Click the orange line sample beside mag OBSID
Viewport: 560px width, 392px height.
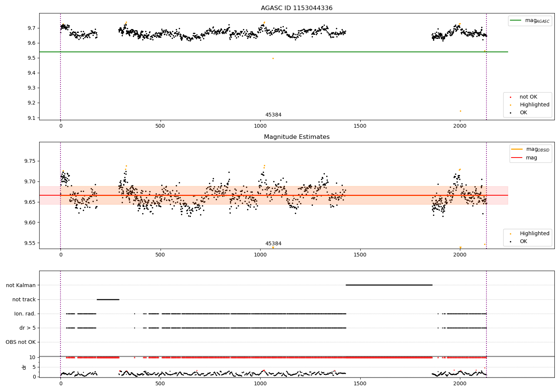coord(517,149)
